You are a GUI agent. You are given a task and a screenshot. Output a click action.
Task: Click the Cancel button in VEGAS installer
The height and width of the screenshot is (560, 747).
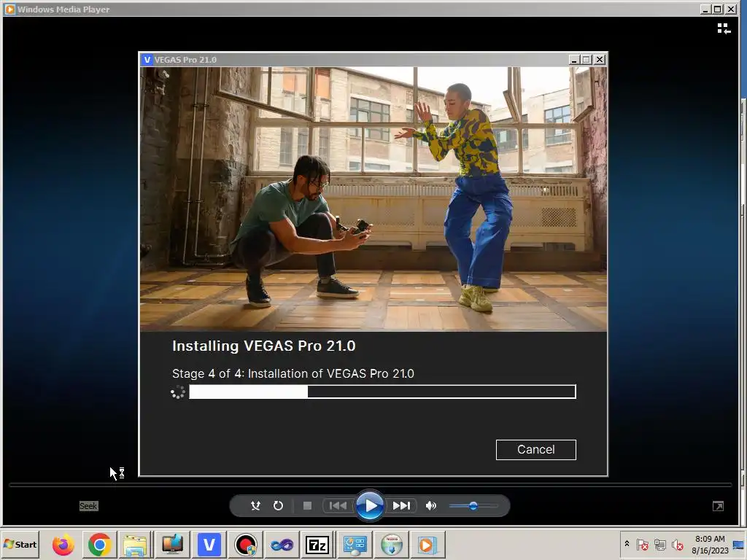(x=536, y=449)
